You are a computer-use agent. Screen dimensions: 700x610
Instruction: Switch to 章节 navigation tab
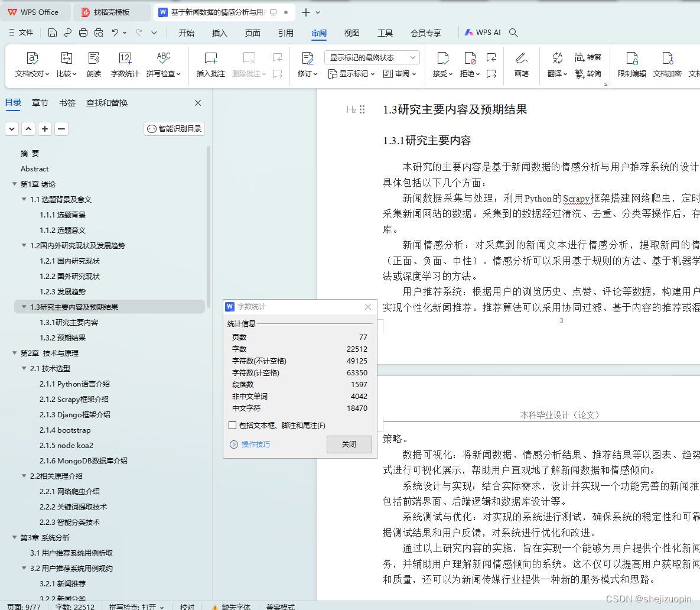[x=40, y=103]
